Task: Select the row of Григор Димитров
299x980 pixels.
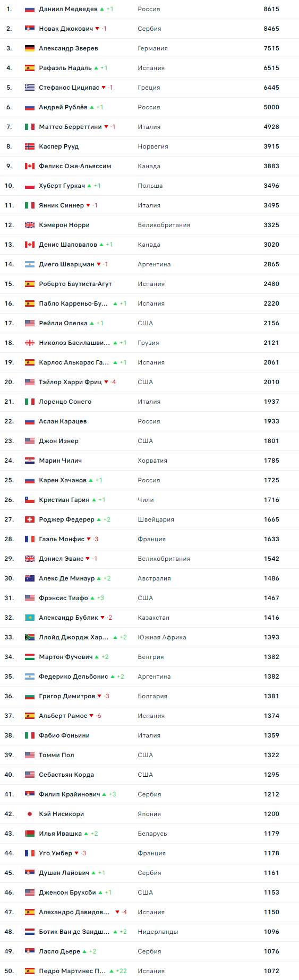Action: point(149,696)
